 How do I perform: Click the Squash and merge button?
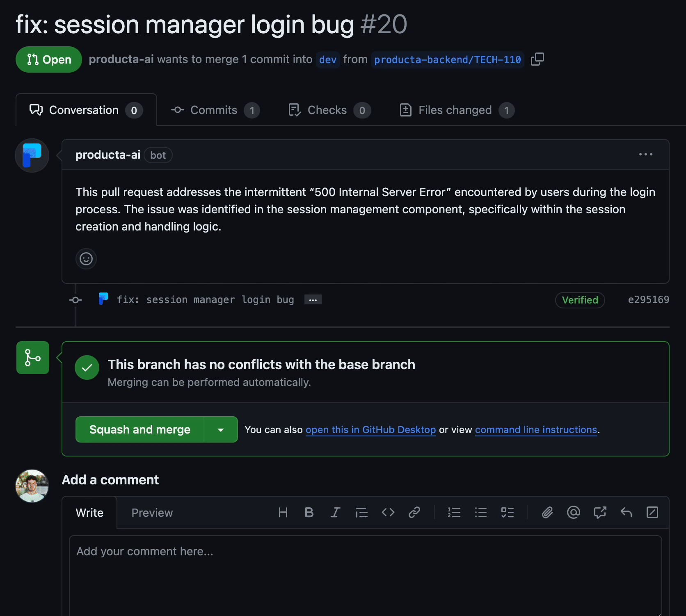pyautogui.click(x=140, y=430)
